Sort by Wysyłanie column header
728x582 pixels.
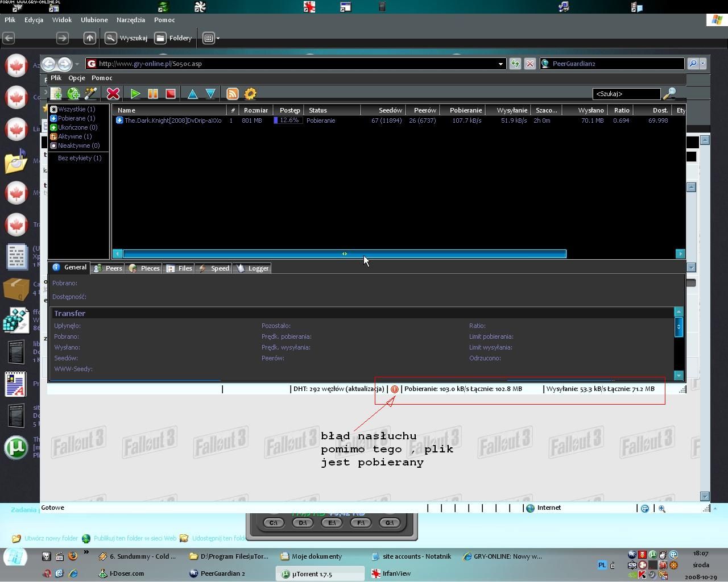click(509, 110)
